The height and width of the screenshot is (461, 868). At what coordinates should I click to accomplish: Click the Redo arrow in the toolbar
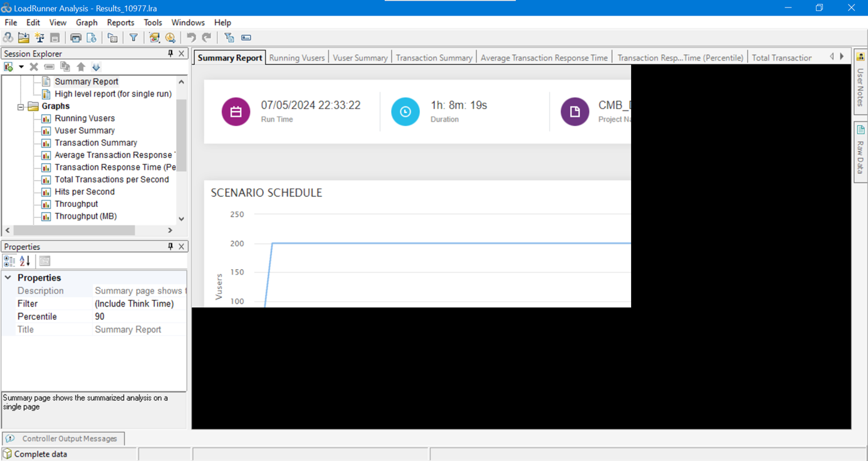tap(207, 38)
